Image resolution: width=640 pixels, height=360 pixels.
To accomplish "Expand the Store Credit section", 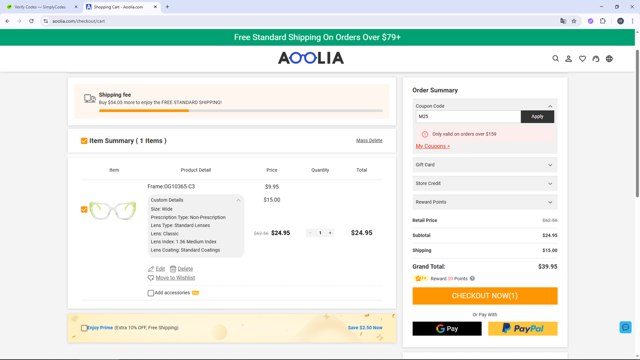I will (x=484, y=184).
